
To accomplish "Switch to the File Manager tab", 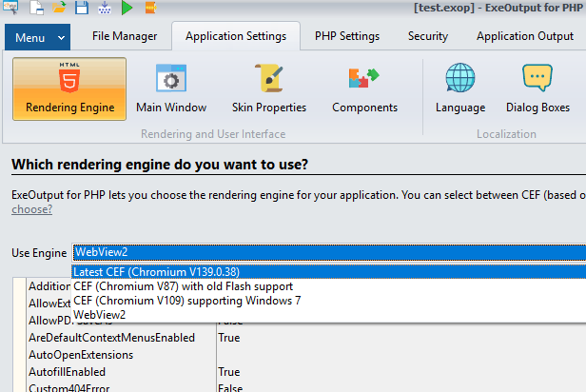I will 126,37.
